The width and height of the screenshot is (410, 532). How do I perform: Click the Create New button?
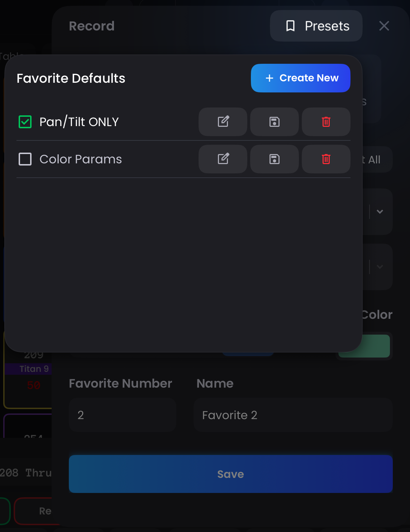pyautogui.click(x=300, y=78)
